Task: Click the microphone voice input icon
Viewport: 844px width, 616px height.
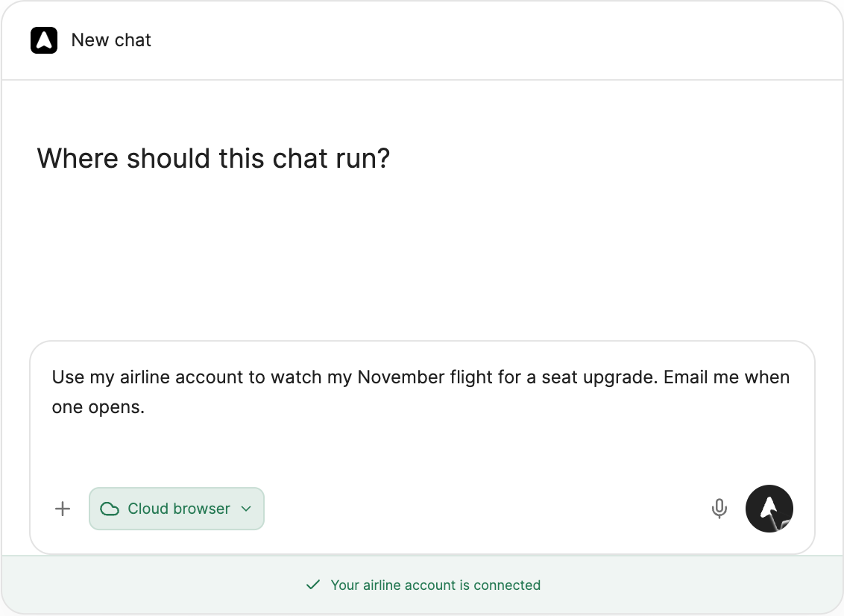Action: (719, 509)
